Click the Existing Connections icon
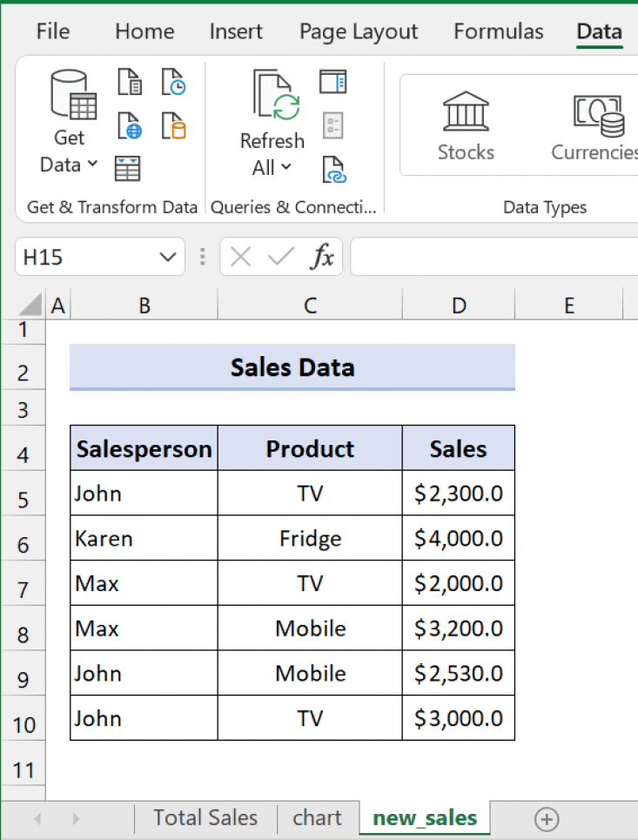Screen dimensions: 638x840 click(x=174, y=127)
